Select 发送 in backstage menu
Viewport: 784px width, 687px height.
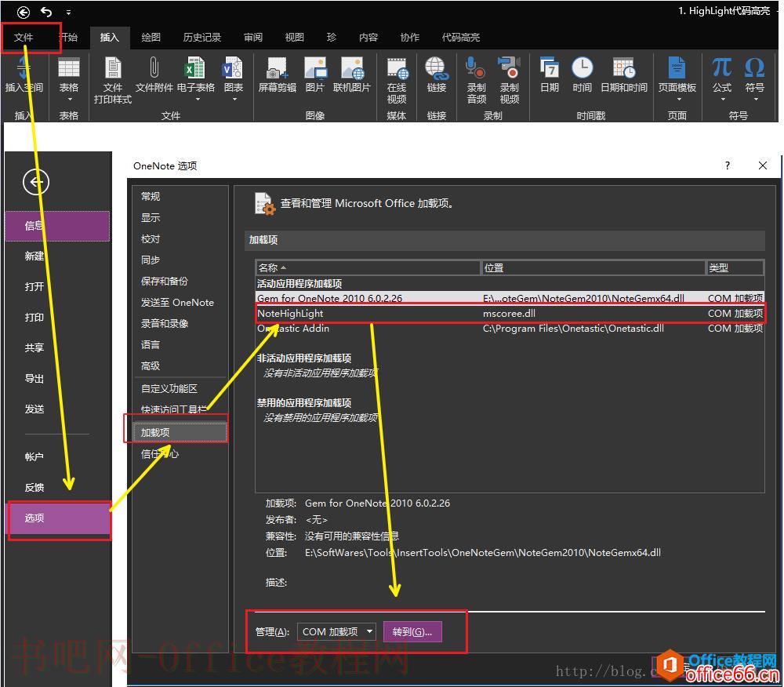34,409
